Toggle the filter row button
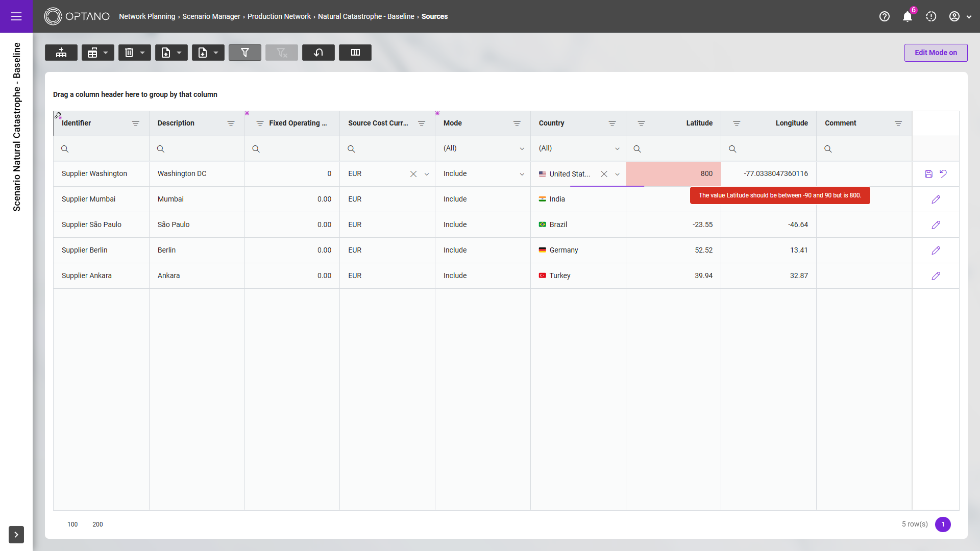980x551 pixels. coord(245,53)
